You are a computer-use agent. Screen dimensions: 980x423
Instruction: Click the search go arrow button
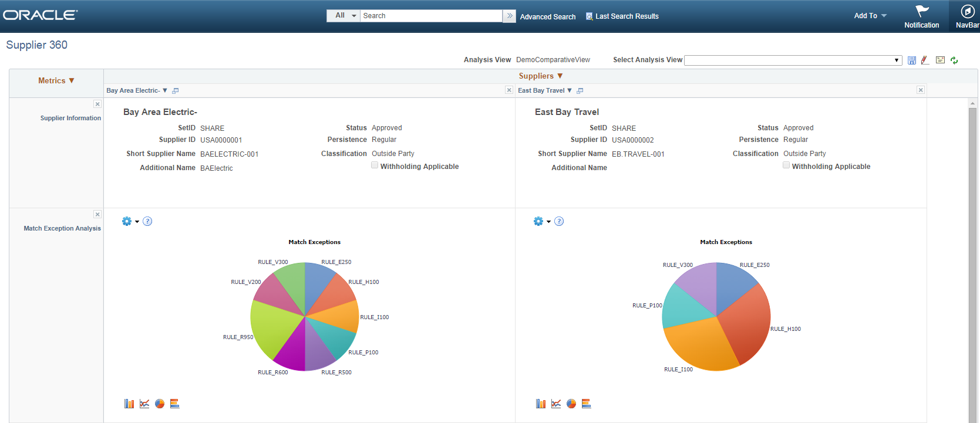510,16
